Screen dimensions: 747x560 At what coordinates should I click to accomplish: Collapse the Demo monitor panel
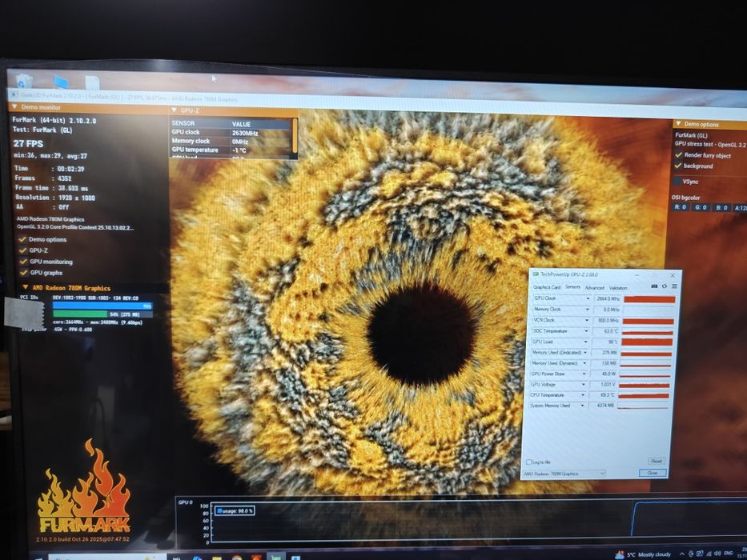(14, 106)
